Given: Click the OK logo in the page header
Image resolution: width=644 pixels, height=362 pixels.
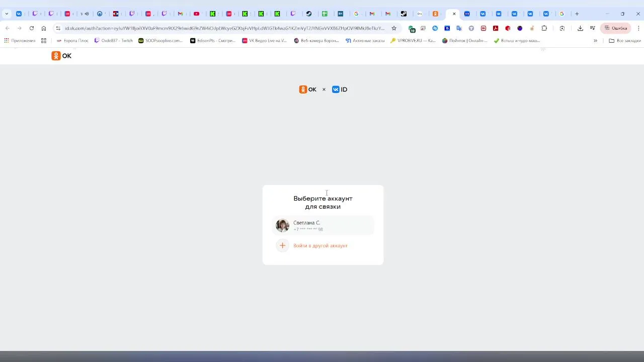Looking at the screenshot, I should tap(61, 56).
